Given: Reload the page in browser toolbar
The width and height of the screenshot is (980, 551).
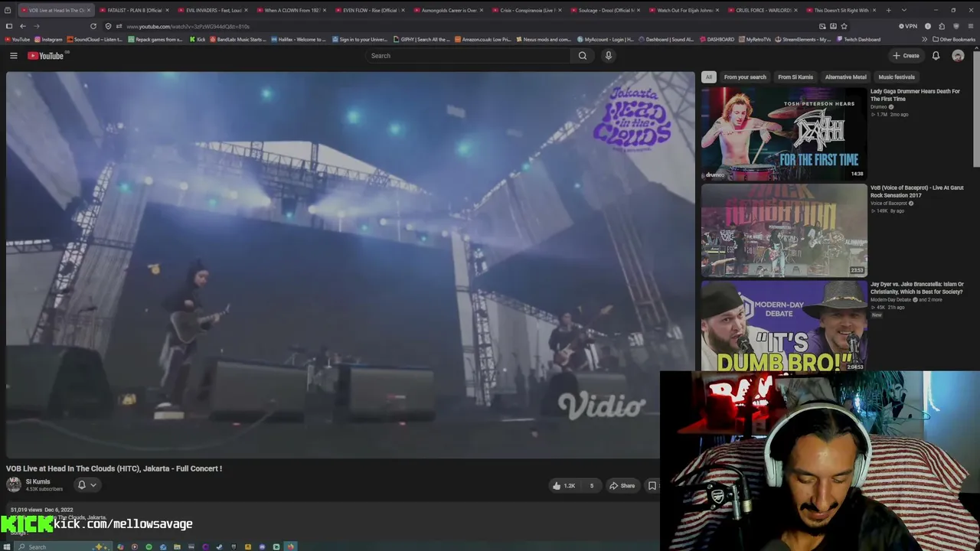Looking at the screenshot, I should [x=93, y=26].
